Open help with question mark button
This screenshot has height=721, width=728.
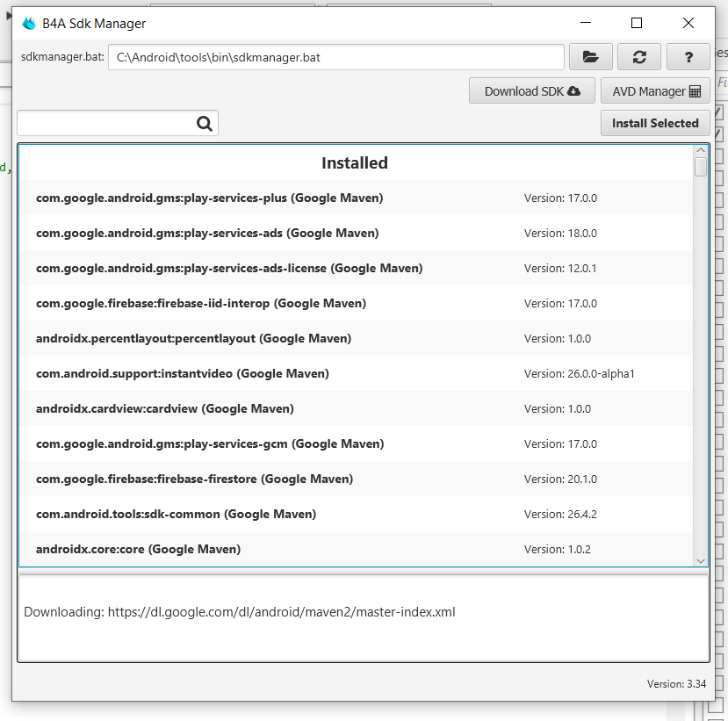pyautogui.click(x=688, y=57)
